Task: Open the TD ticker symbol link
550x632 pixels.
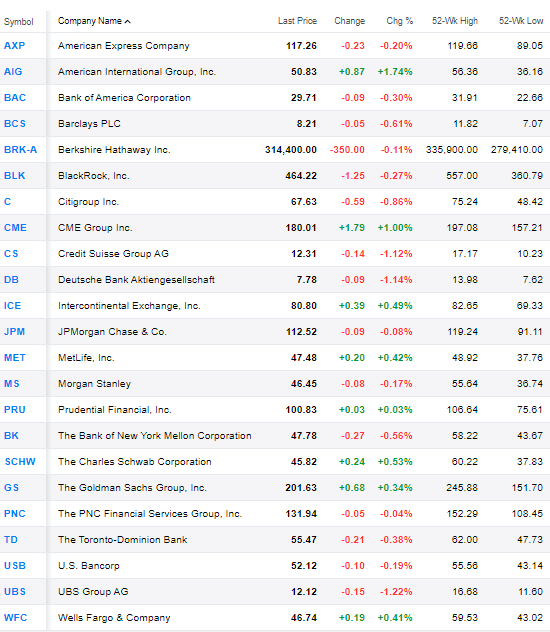Action: 11,540
